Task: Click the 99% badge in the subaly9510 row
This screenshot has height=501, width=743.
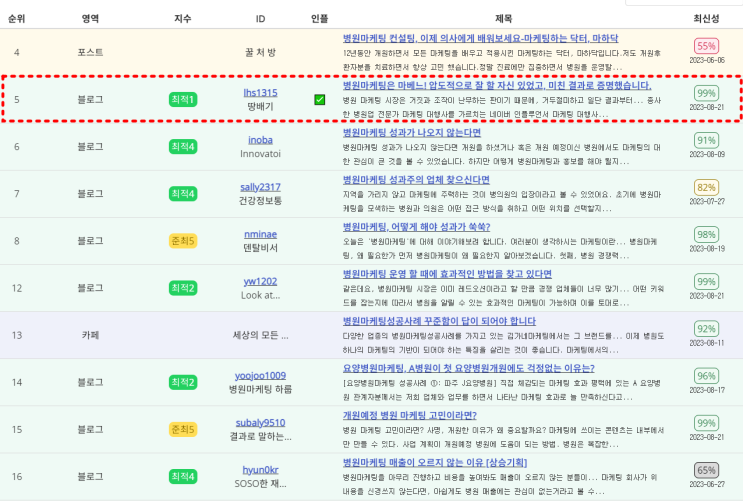Action: pos(706,423)
